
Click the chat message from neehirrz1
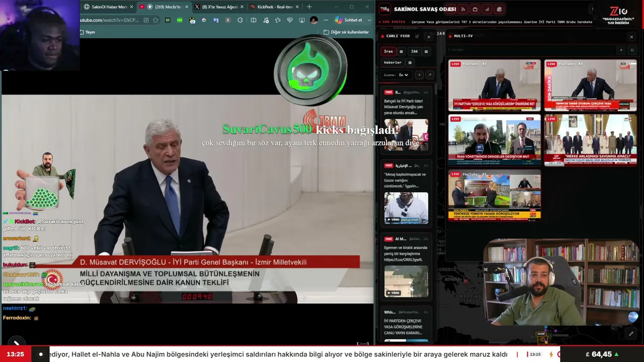(19, 308)
